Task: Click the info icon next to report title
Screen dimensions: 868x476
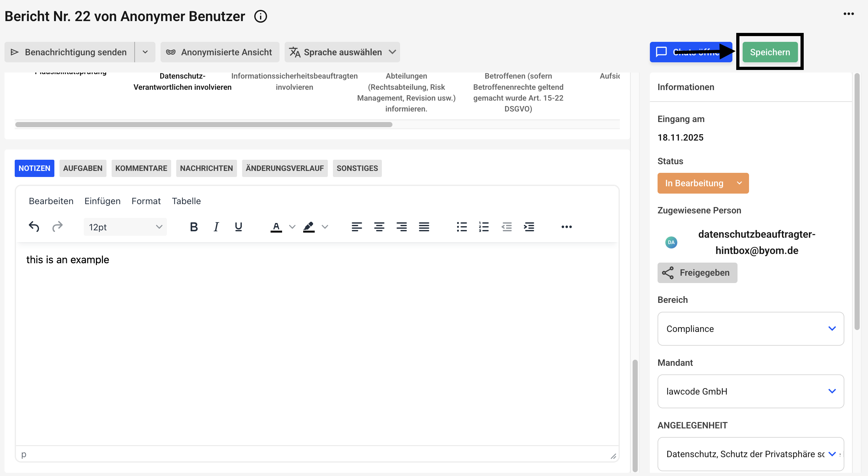Action: pos(260,16)
